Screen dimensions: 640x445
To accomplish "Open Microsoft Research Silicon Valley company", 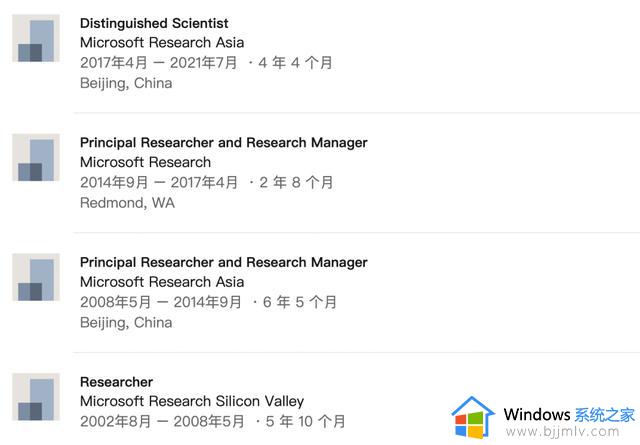I will click(x=192, y=401).
